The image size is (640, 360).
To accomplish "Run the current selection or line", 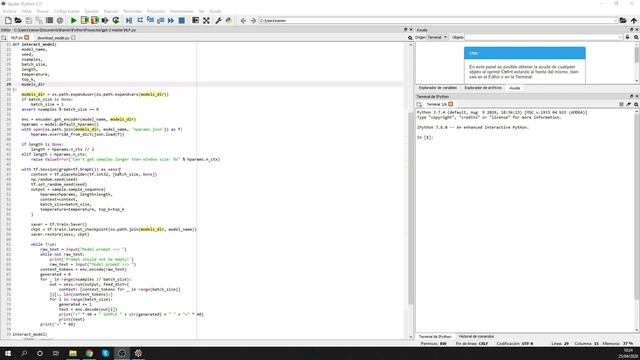I will tap(105, 20).
